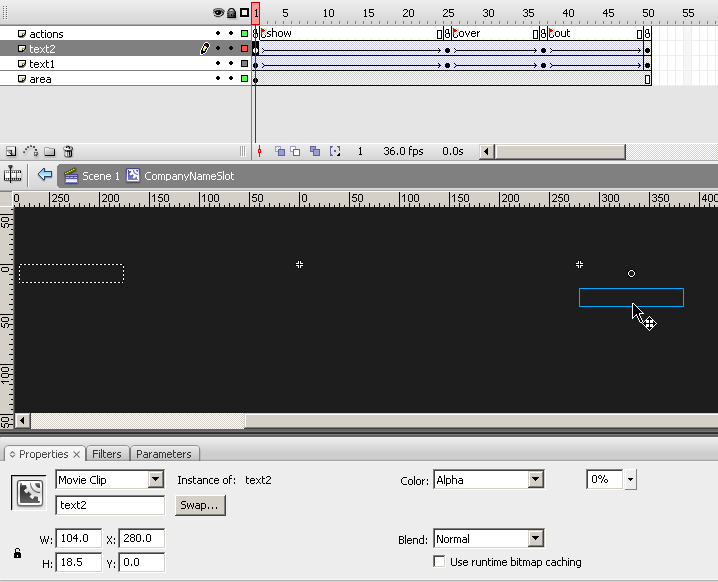Insert a new layer folder
The width and height of the screenshot is (718, 582).
(49, 151)
